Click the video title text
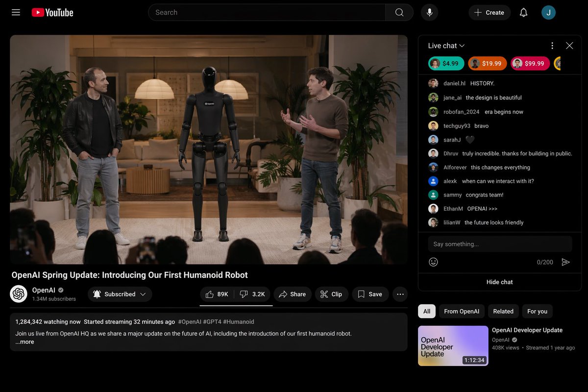This screenshot has height=392, width=588. [130, 275]
